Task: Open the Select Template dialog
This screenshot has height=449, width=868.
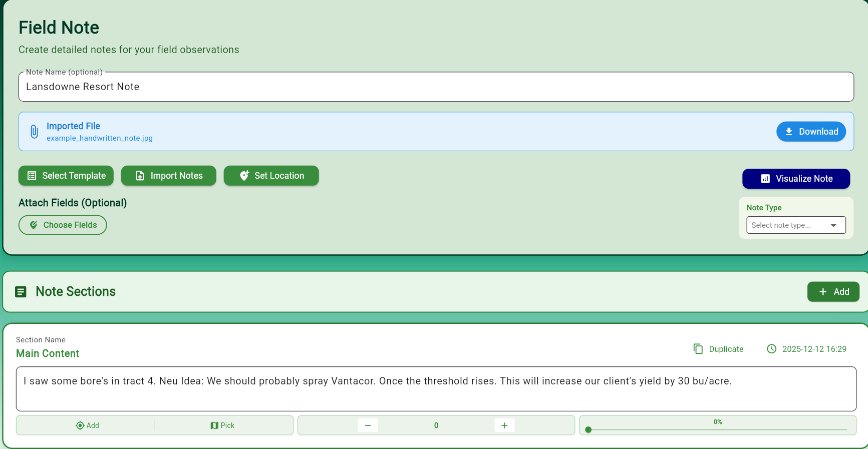Action: 66,176
